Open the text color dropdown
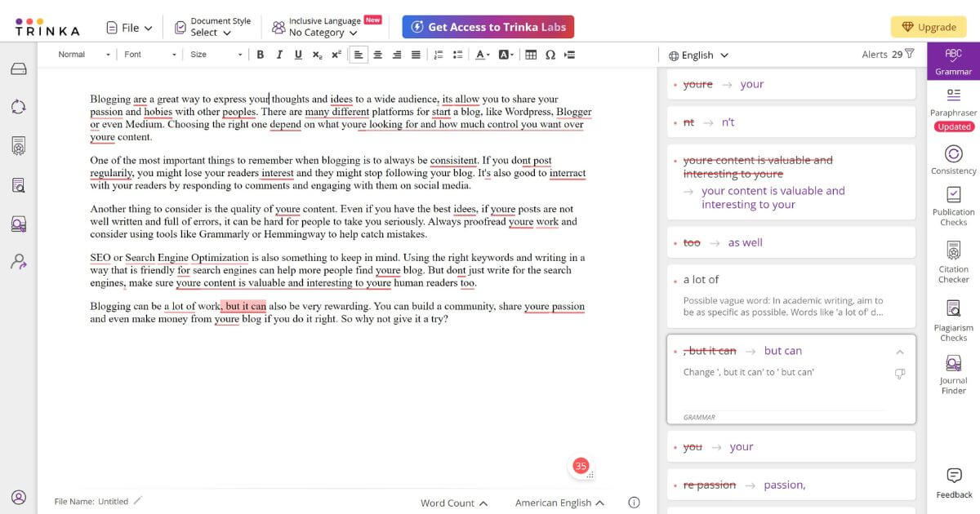This screenshot has height=514, width=980. [x=482, y=55]
